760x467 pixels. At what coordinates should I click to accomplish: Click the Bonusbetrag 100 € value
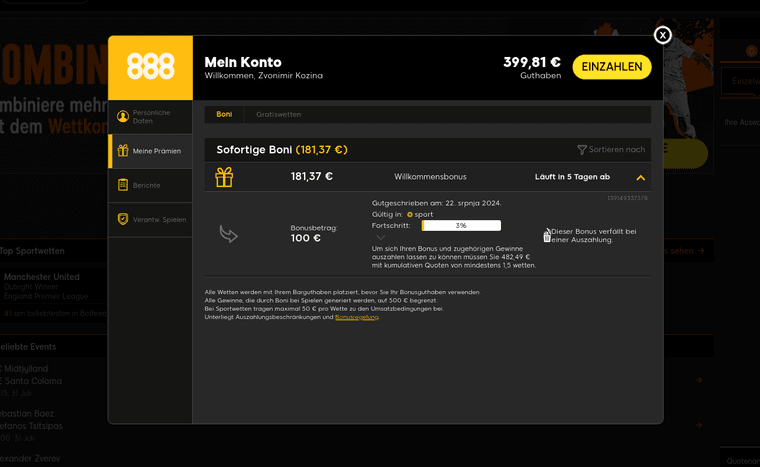(x=305, y=238)
